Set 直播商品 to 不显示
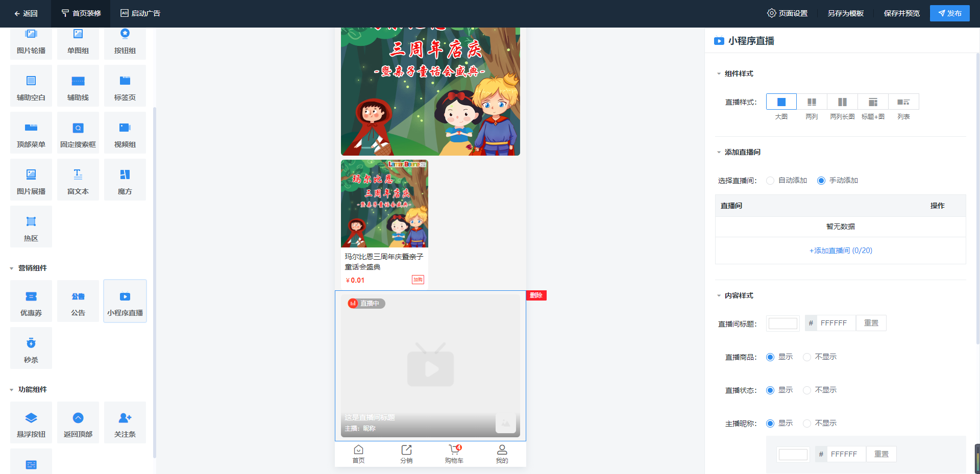Screen dimensions: 980x474 [x=820, y=357]
